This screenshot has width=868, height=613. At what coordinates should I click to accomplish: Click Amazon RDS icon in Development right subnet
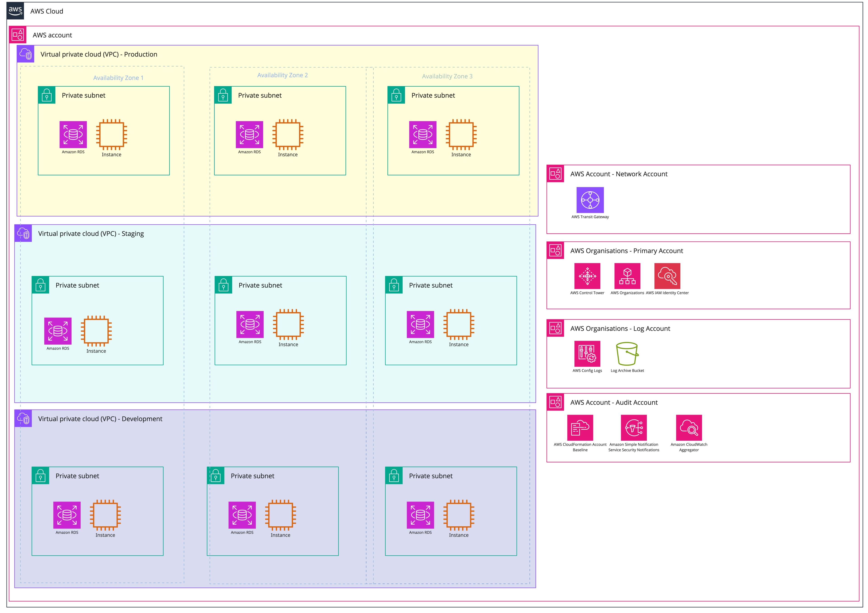click(x=420, y=515)
